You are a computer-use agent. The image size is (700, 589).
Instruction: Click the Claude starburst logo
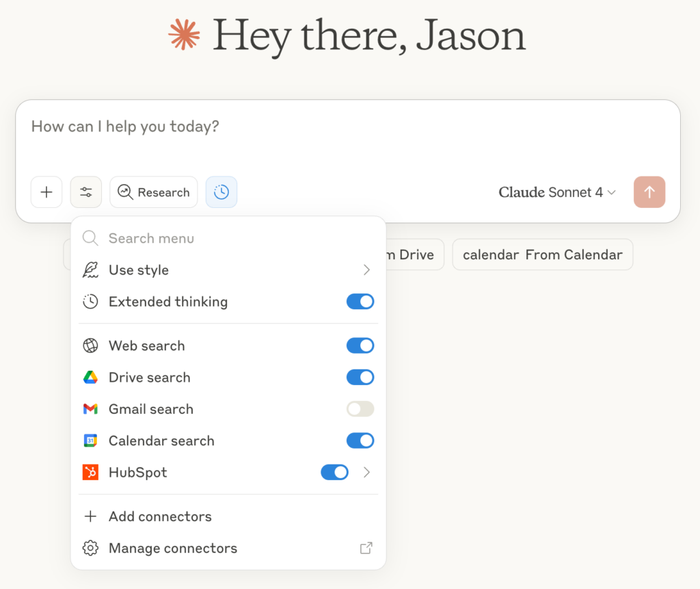[x=184, y=34]
